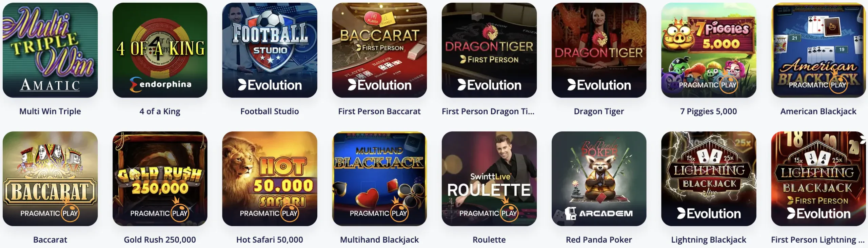Viewport: 868px width, 248px height.
Task: Select the SwinttLive Roulette thumbnail
Action: pos(489,179)
